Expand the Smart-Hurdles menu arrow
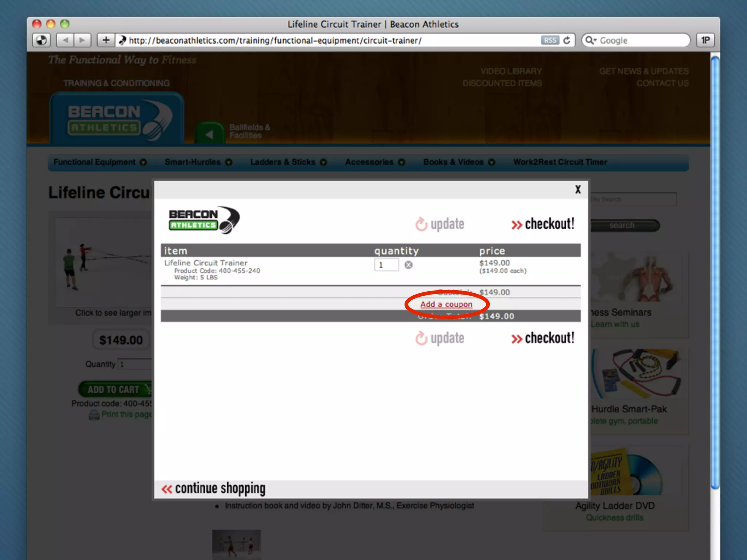 pos(229,162)
